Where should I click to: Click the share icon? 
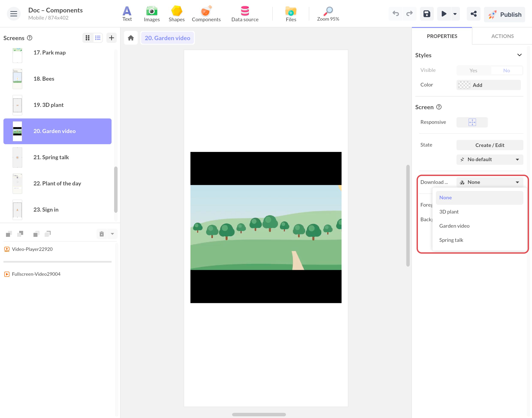473,14
